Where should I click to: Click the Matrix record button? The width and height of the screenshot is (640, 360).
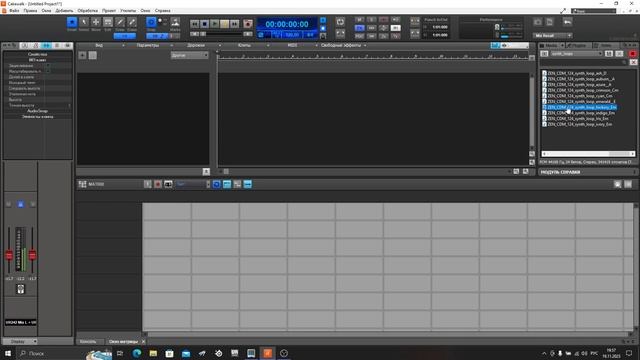pyautogui.click(x=158, y=184)
